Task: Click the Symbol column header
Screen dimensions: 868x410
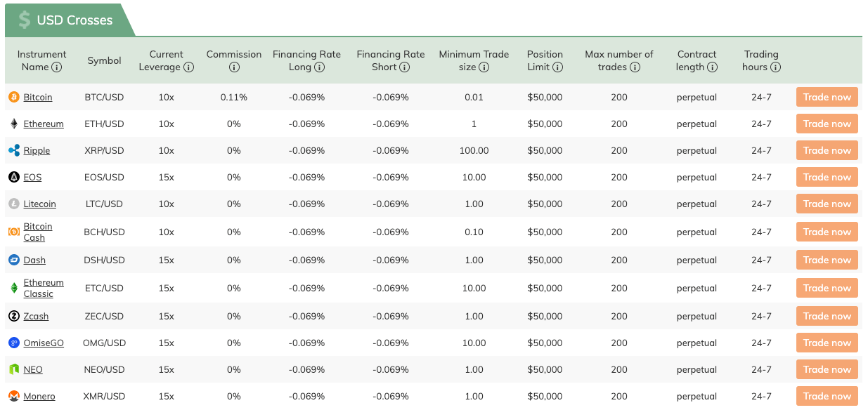Action: tap(104, 61)
